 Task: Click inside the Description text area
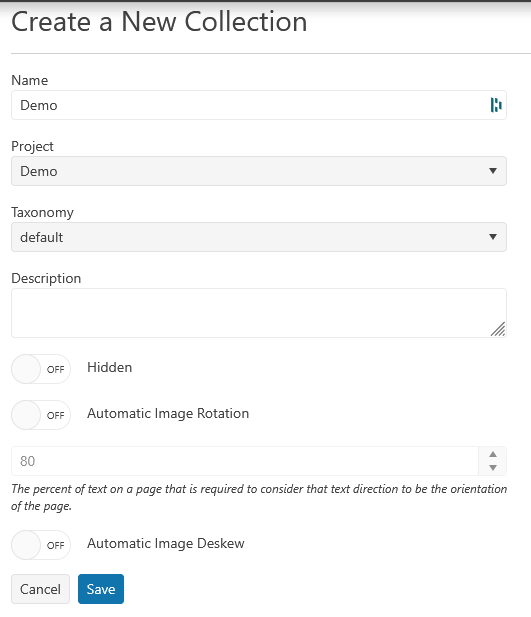[259, 313]
